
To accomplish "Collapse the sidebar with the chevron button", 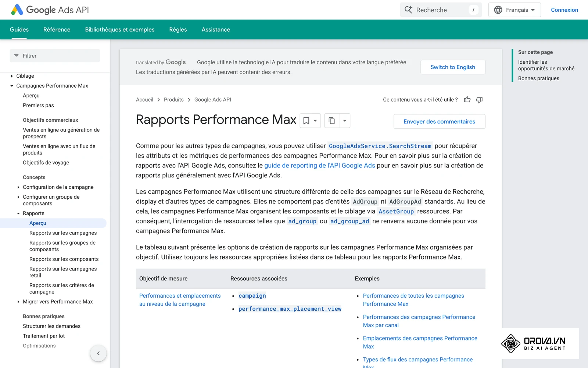I will (x=98, y=353).
